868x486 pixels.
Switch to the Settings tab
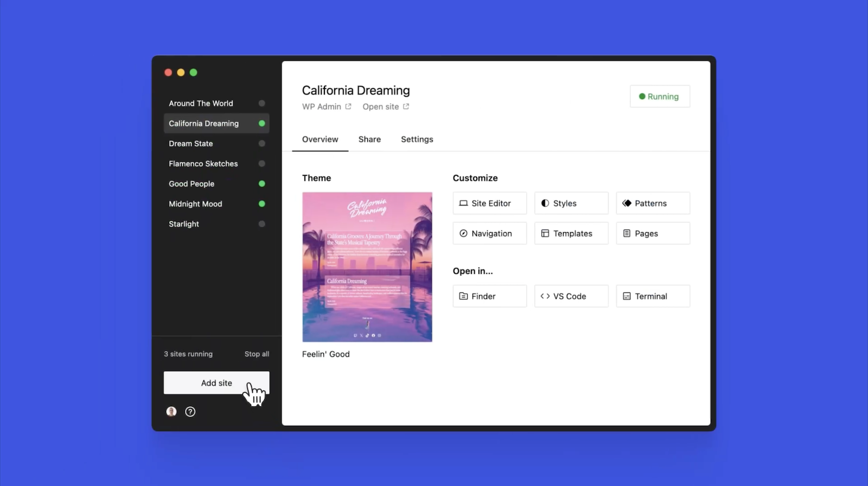coord(417,139)
